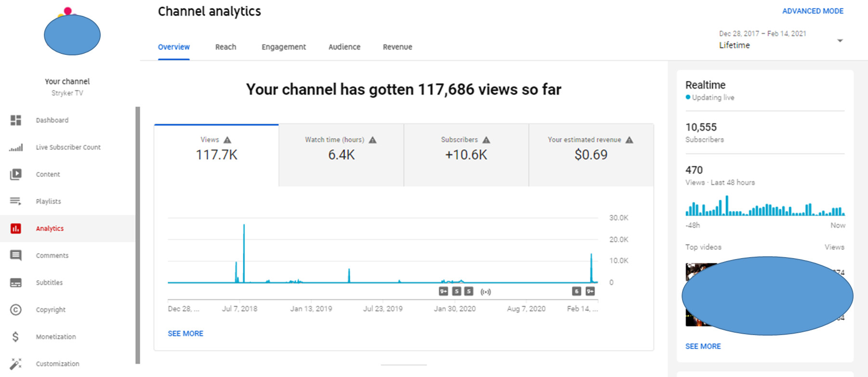The height and width of the screenshot is (377, 868).
Task: Open the Content video library icon
Action: click(x=16, y=174)
